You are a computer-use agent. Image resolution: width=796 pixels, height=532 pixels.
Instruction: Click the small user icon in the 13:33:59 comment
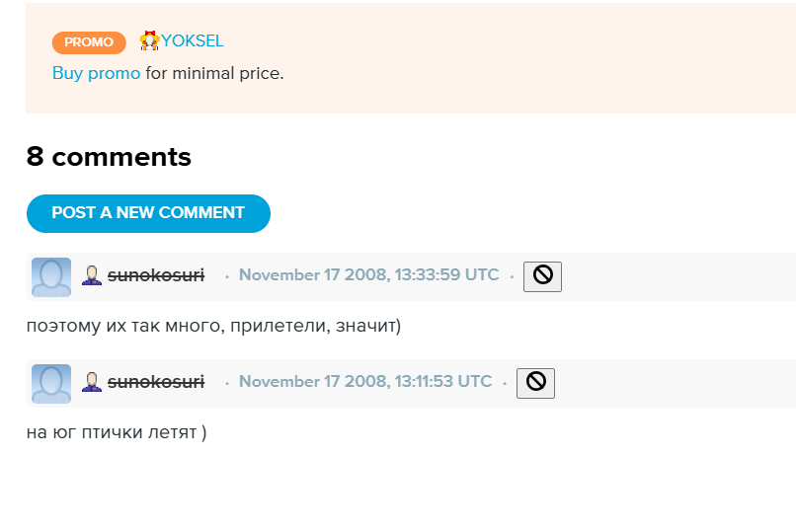click(x=92, y=275)
